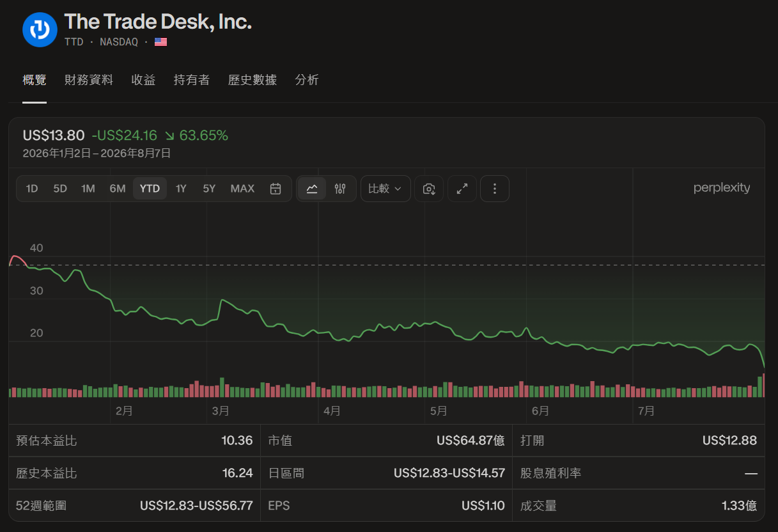This screenshot has height=532, width=778.
Task: Take a chart snapshot with camera icon
Action: point(429,189)
